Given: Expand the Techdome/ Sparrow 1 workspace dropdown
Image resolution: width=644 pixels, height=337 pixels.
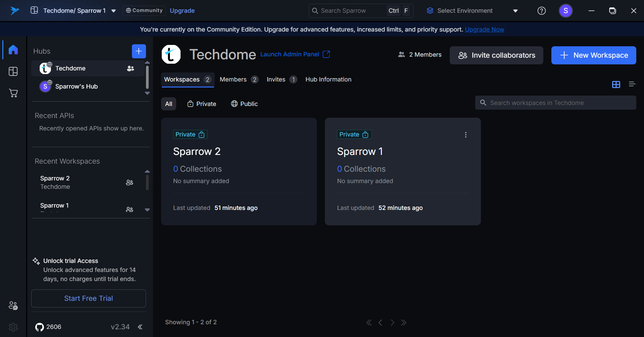Looking at the screenshot, I should (x=114, y=11).
